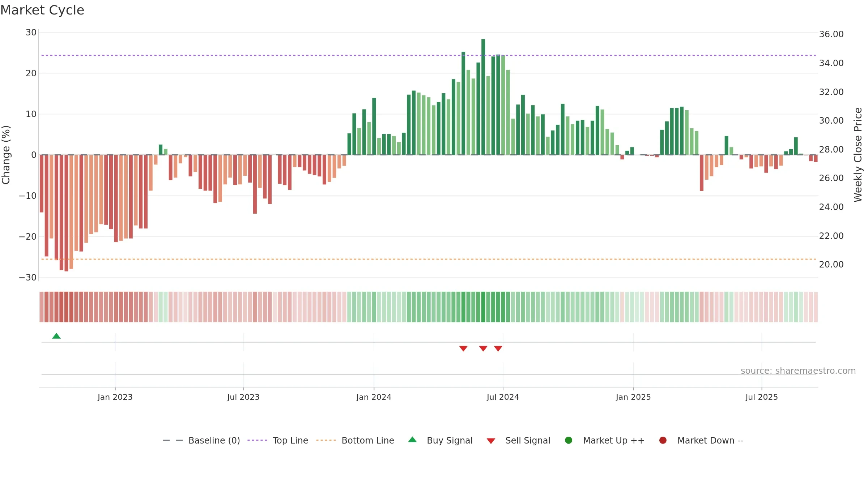Click the Jul 2023 axis label
868x488 pixels.
243,397
